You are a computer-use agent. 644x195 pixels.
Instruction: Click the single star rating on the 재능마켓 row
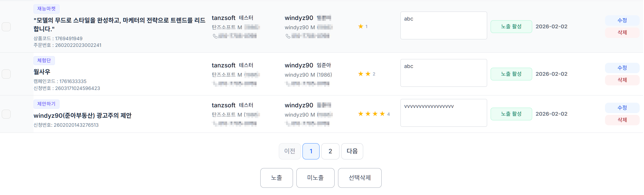tap(361, 26)
